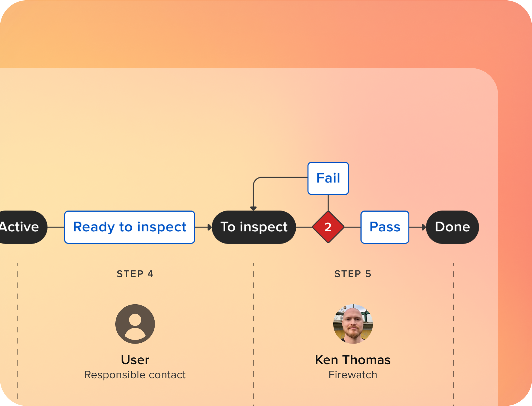This screenshot has height=406, width=532.
Task: Click the Firewatch caption
Action: [x=353, y=375]
